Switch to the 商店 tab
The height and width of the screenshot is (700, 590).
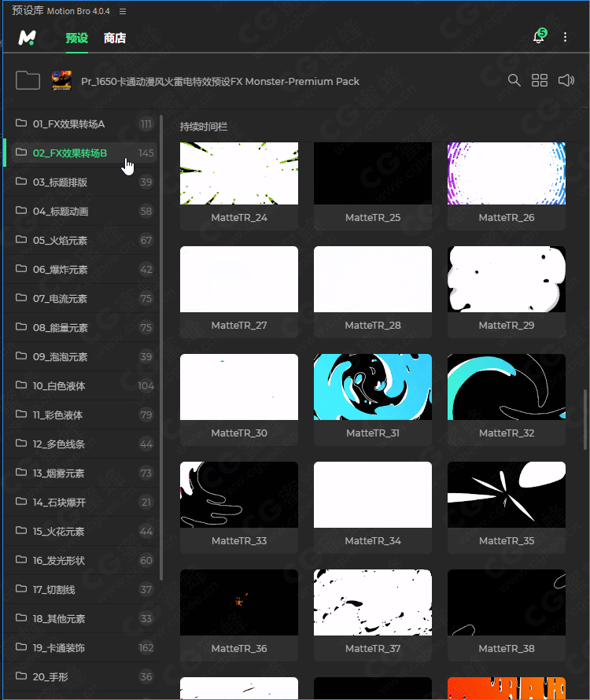click(115, 39)
